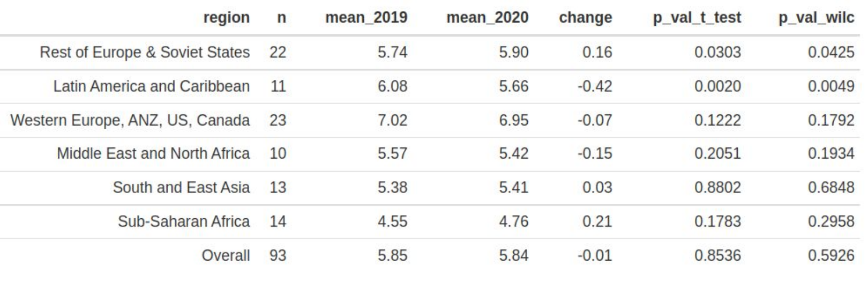Select the 'South and East Asia' row label
The height and width of the screenshot is (281, 868).
click(x=181, y=187)
